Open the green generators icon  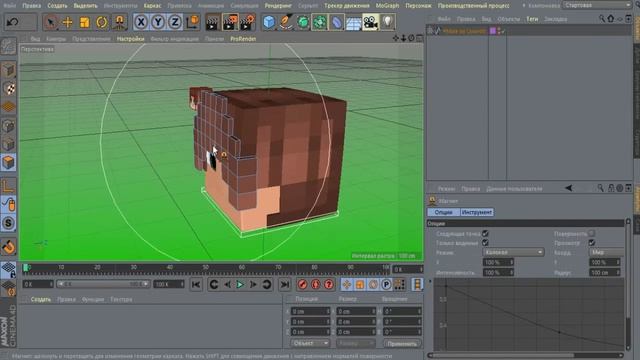303,22
